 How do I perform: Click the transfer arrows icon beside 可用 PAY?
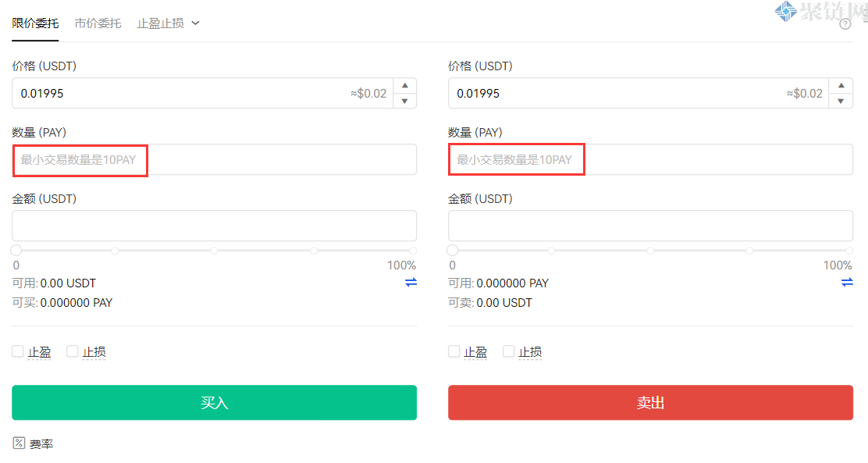coord(847,283)
